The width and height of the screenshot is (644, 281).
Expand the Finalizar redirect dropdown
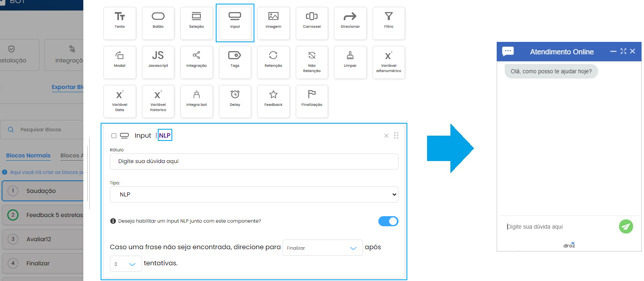pos(322,248)
